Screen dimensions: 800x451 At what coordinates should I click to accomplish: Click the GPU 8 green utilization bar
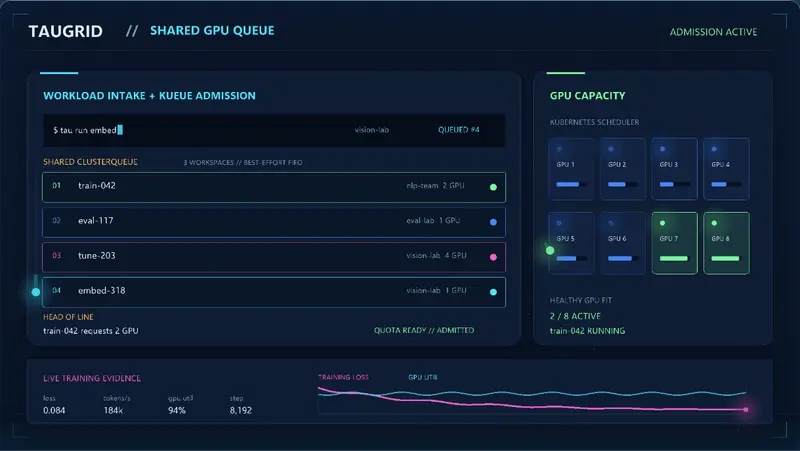pos(726,259)
